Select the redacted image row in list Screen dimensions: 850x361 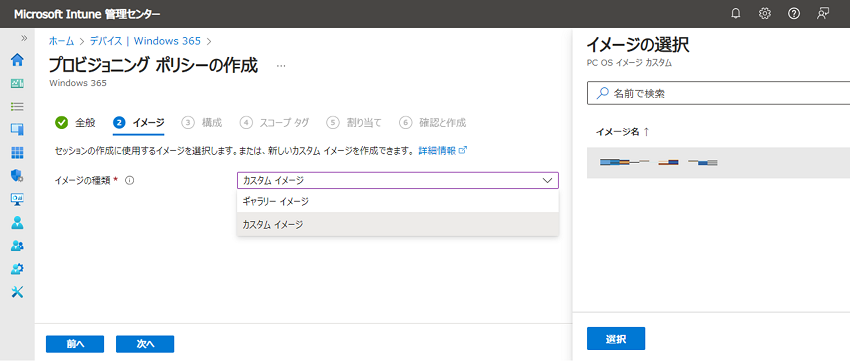click(x=718, y=163)
